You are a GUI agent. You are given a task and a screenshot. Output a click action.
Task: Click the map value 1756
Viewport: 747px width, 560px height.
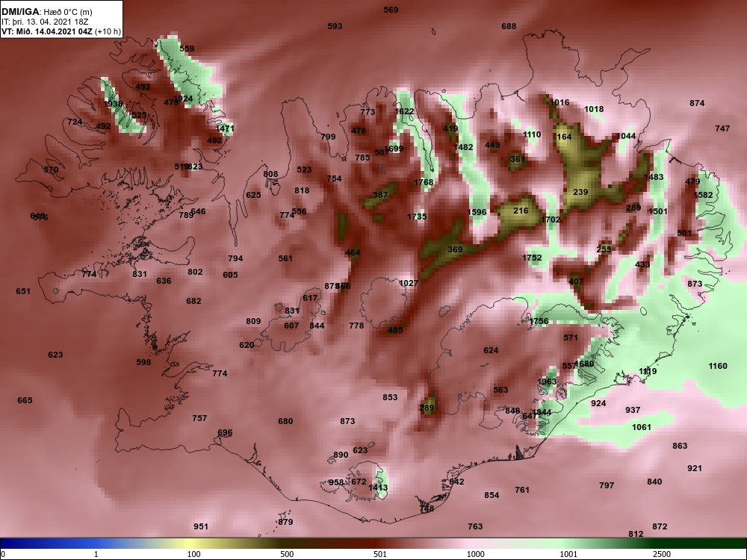[x=539, y=321]
